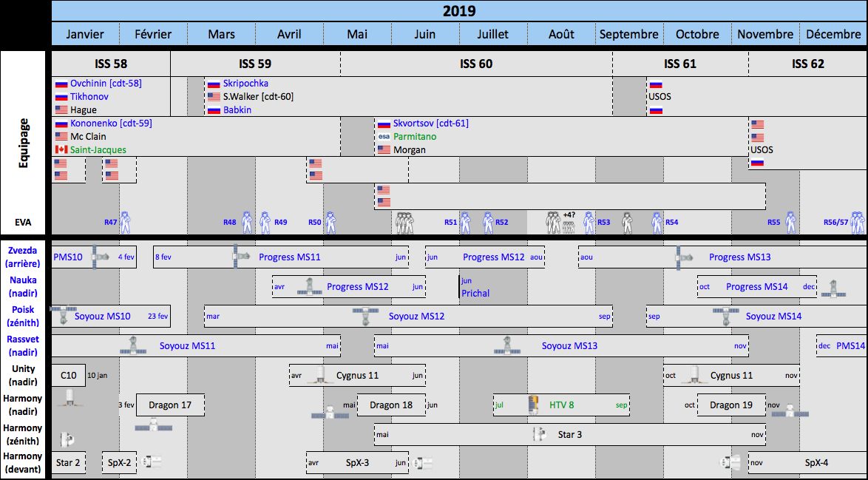Click the Unity (nadir) row label
The width and height of the screenshot is (868, 480).
[x=23, y=376]
